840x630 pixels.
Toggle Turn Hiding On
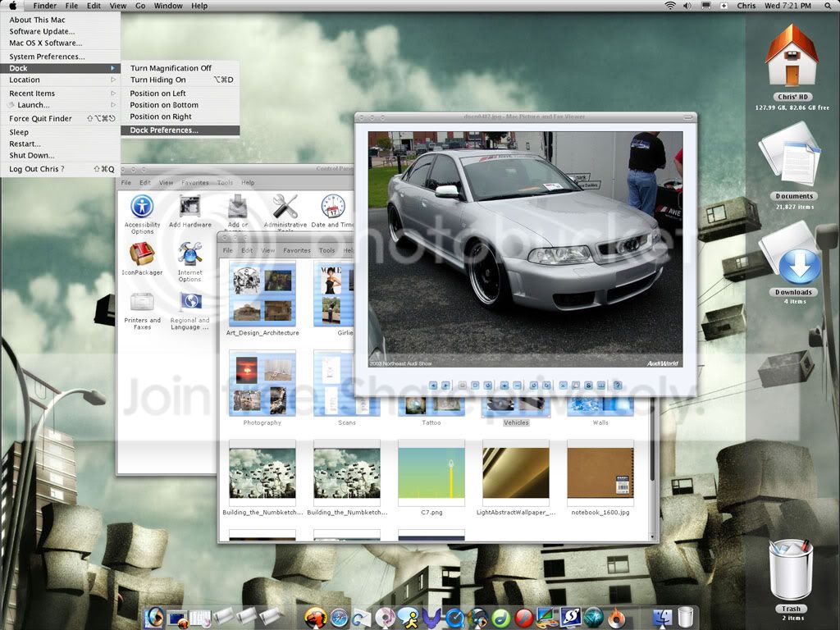click(180, 80)
